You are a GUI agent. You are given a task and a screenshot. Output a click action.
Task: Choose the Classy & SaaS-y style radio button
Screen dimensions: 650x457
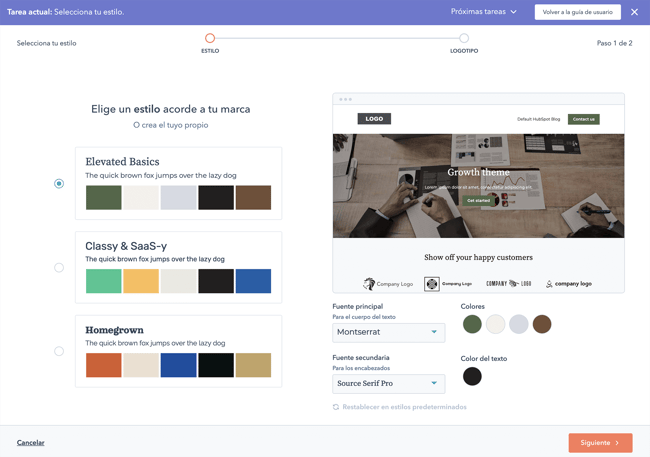coord(59,267)
